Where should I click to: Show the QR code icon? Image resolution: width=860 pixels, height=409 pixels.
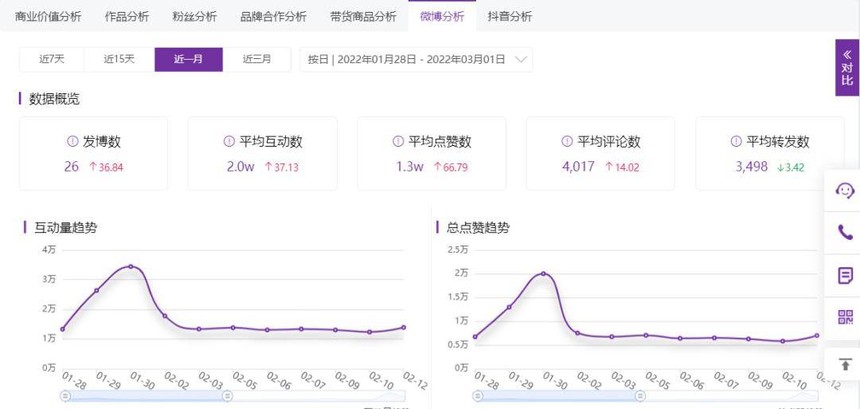point(845,317)
